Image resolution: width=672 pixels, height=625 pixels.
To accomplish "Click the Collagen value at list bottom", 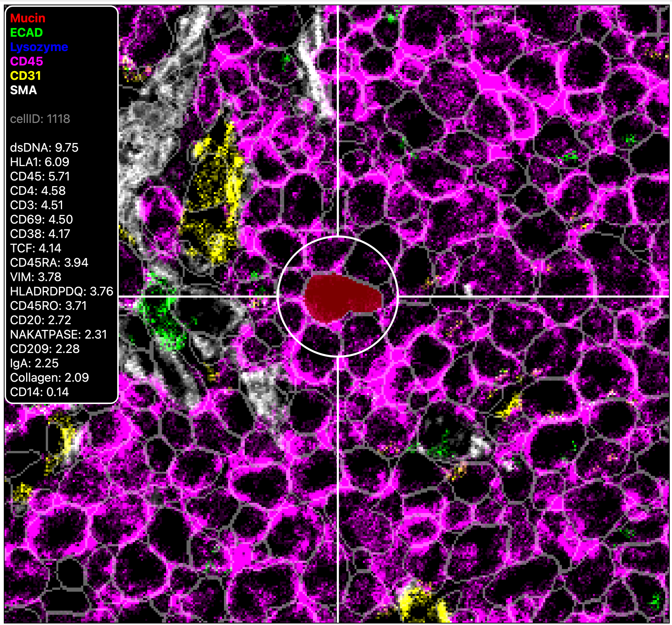I will [x=50, y=377].
